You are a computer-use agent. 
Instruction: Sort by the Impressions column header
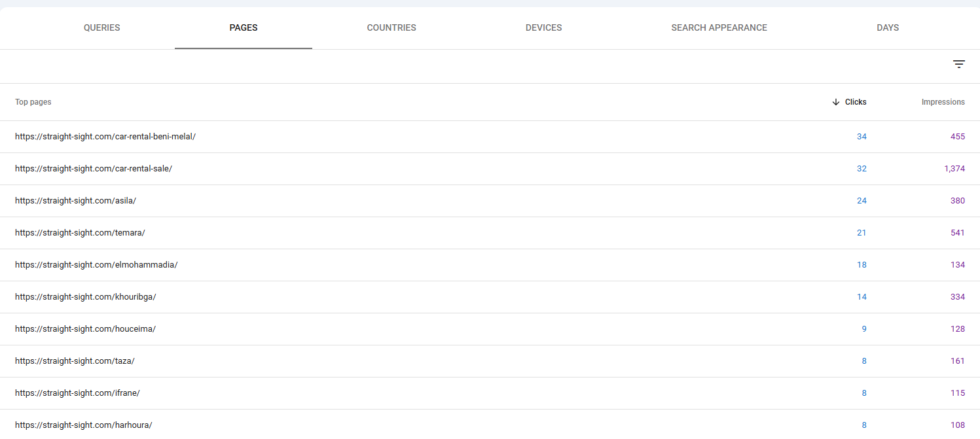coord(943,102)
